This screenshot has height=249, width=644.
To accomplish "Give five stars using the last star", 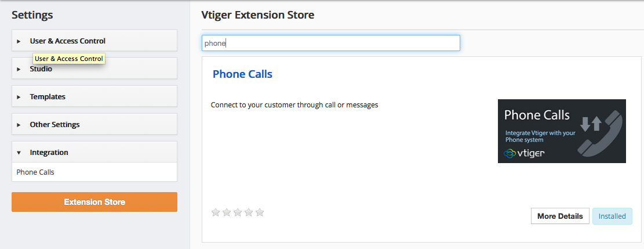I will tap(260, 212).
